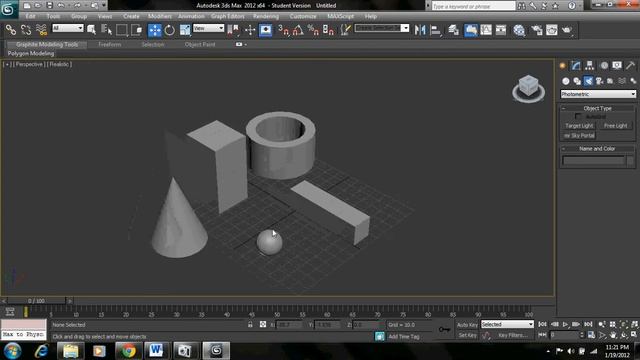Click the Select and Link tool
This screenshot has height=360, width=640.
coord(11,30)
